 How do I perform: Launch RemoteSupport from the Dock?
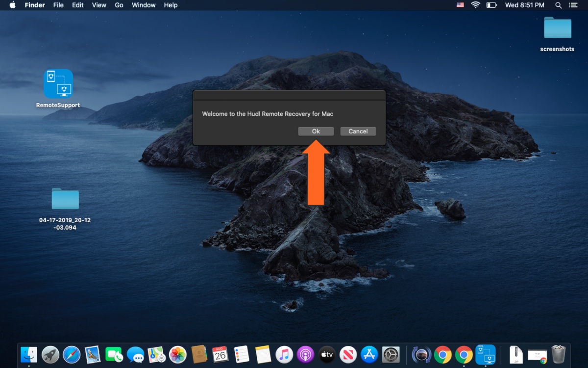(x=486, y=354)
